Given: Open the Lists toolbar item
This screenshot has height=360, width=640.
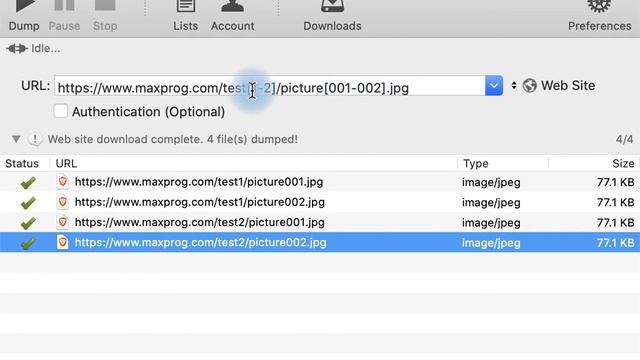Looking at the screenshot, I should point(186,16).
